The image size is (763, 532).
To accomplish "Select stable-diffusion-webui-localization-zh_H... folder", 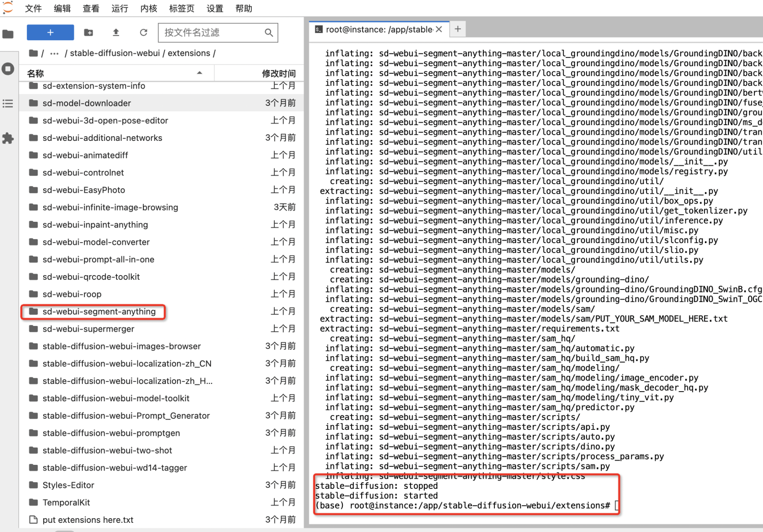I will 162,381.
